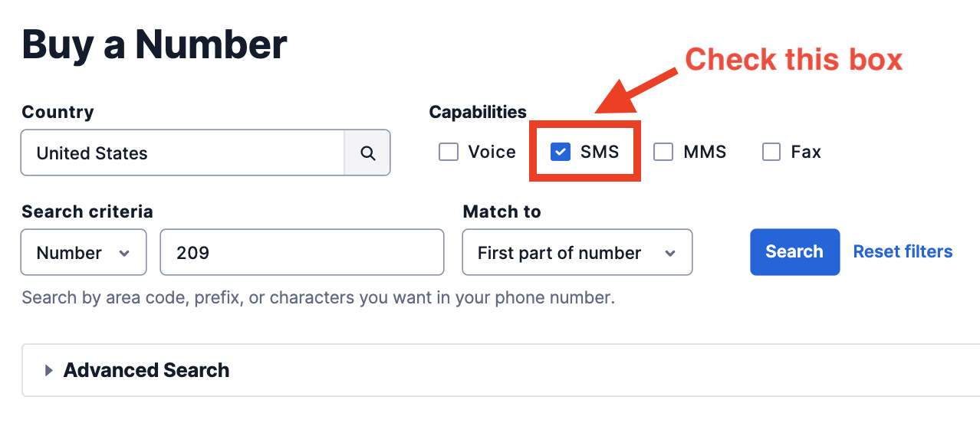This screenshot has width=980, height=423.
Task: Click the Advanced Search disclosure triangle
Action: (49, 371)
